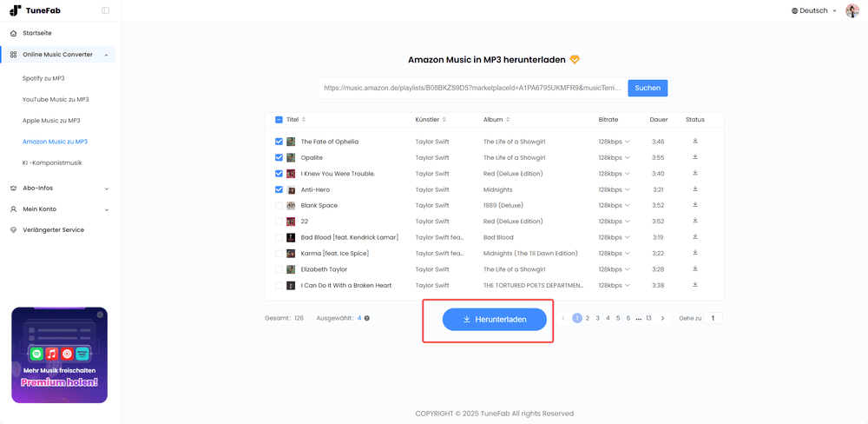Check the Elizabeth Taylor track
Screen dimensions: 868x424
[x=279, y=269]
